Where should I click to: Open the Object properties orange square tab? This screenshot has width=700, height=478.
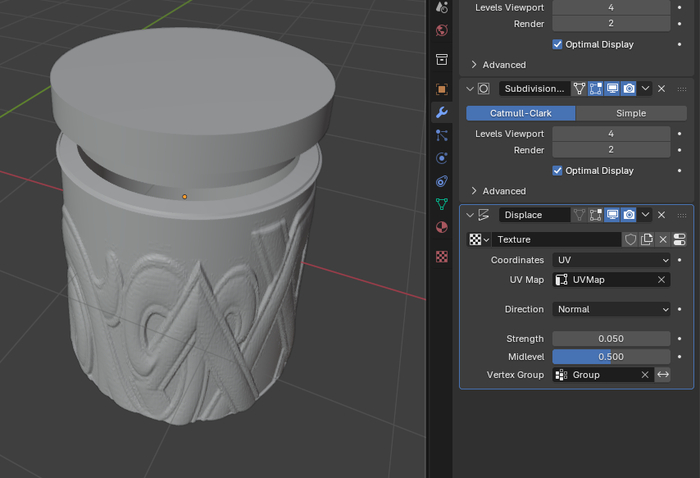click(442, 89)
